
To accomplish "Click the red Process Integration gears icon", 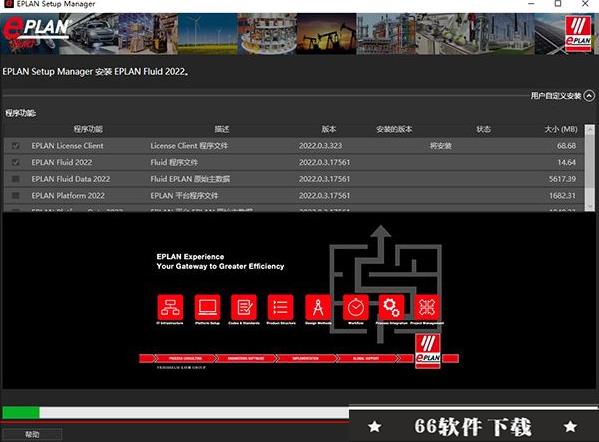I will [392, 307].
